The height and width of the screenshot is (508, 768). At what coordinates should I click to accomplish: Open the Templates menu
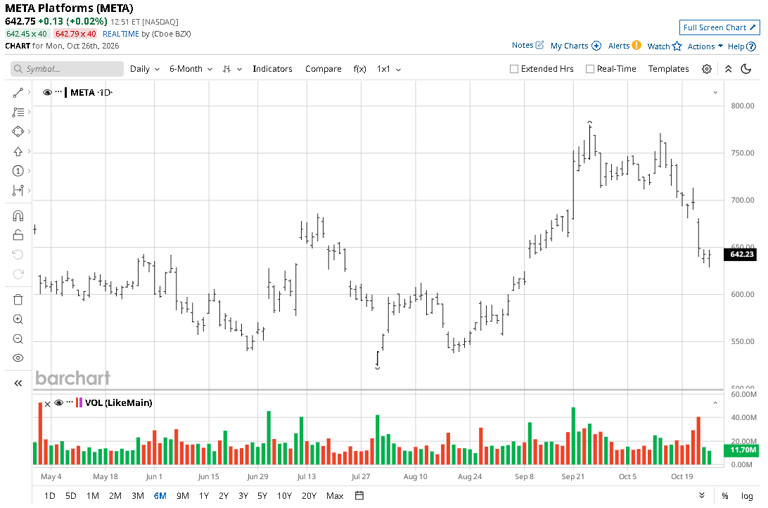tap(668, 69)
